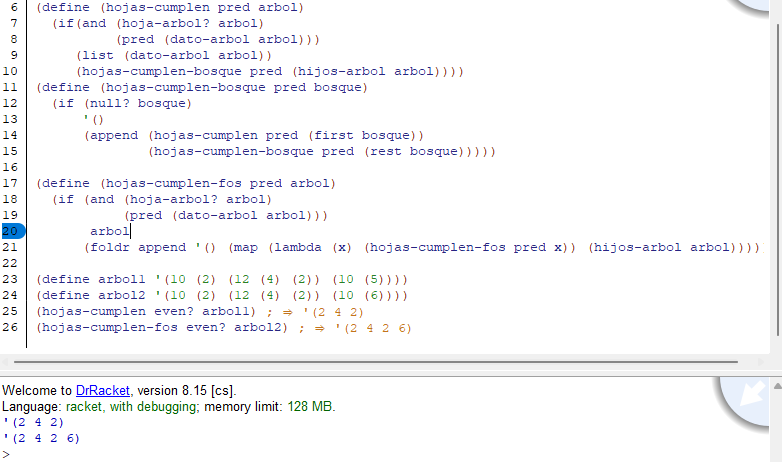This screenshot has width=782, height=462.
Task: Click "foldr" on line 21
Action: [x=110, y=247]
